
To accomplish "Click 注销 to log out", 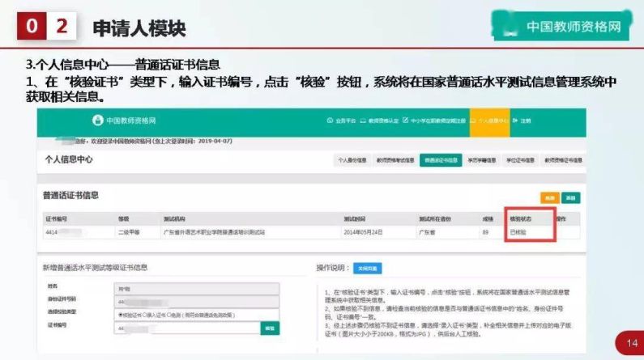I will (523, 120).
